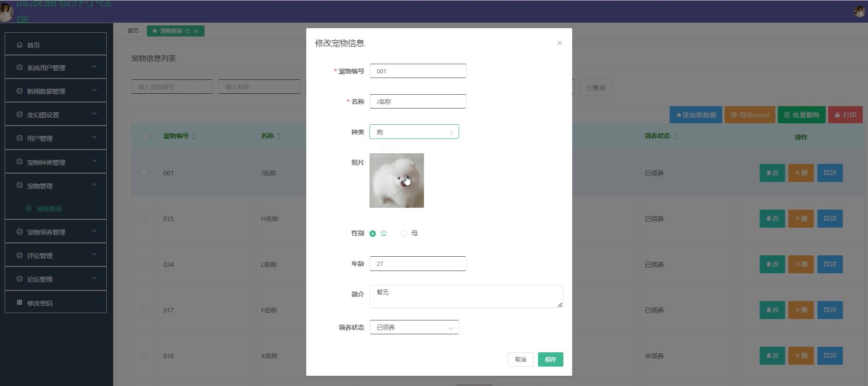The width and height of the screenshot is (868, 386).
Task: Sort by 名称 column arrows
Action: pyautogui.click(x=279, y=136)
